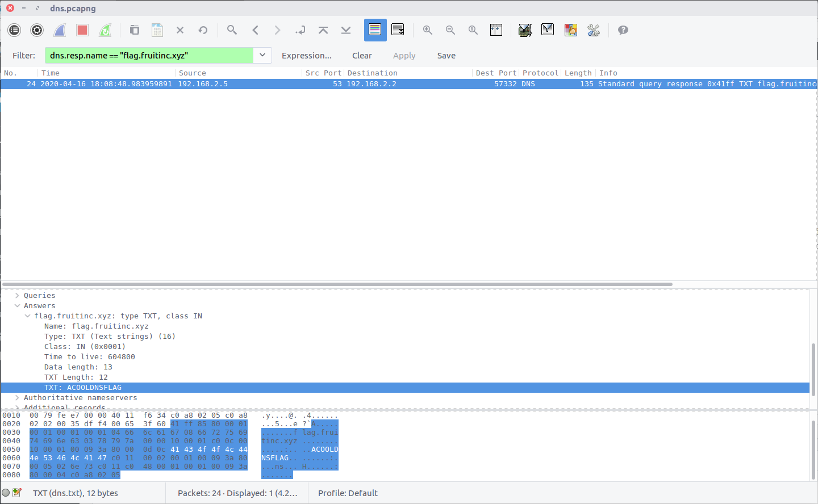Screen dimensions: 818x504
Task: Click the Expression... button
Action: pyautogui.click(x=306, y=56)
